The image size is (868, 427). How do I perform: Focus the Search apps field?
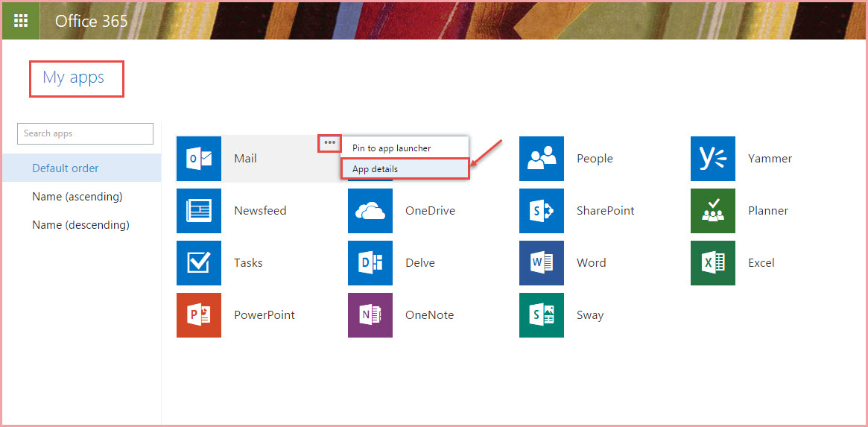pos(85,133)
